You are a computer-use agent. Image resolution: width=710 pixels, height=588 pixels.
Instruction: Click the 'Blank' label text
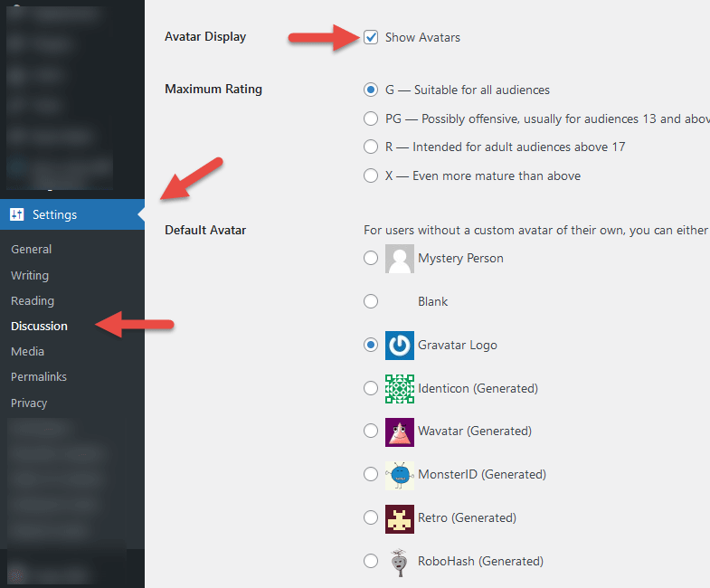click(x=432, y=302)
